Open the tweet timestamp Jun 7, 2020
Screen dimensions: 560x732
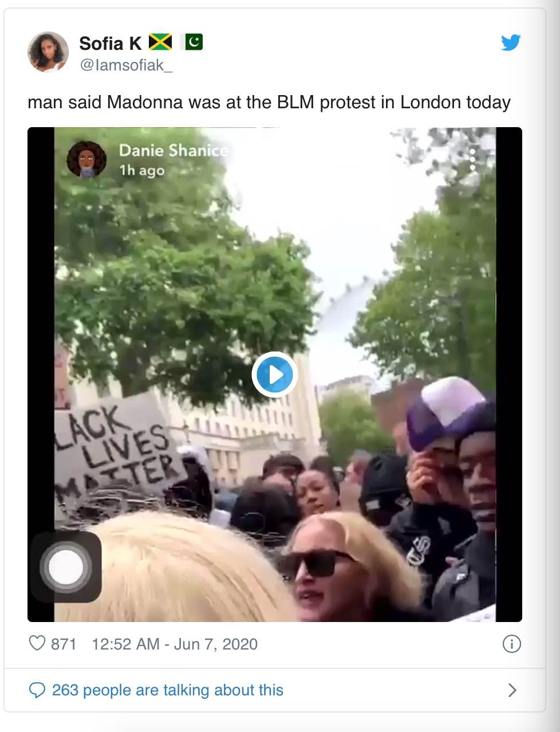[x=175, y=644]
